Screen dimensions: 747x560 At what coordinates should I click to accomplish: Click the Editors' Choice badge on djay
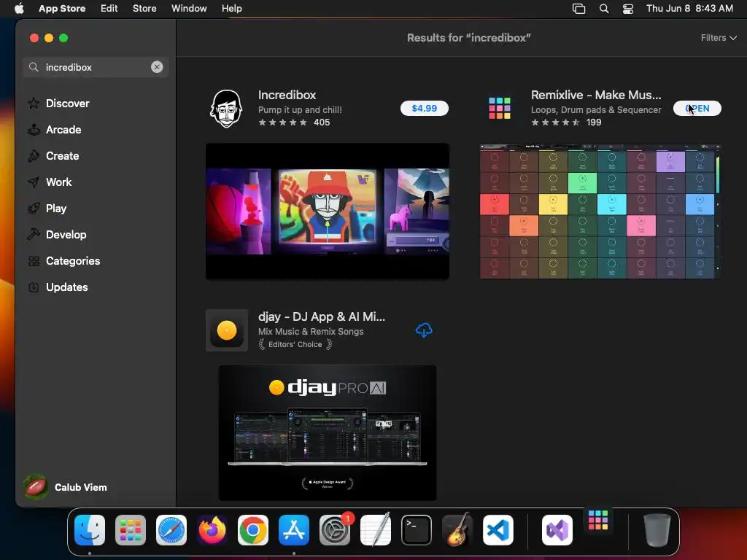pos(295,344)
